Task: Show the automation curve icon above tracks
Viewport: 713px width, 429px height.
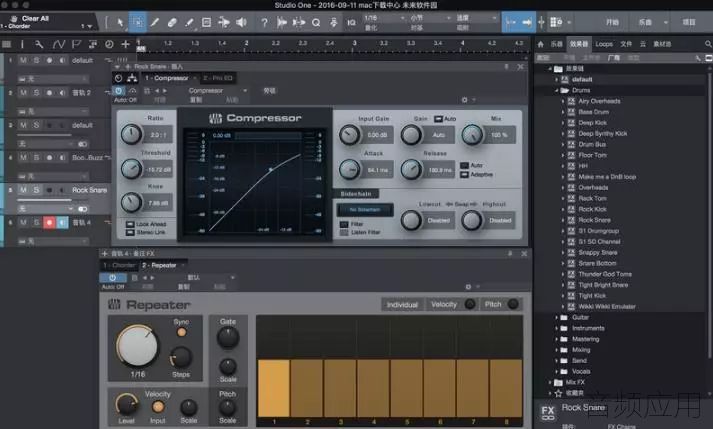Action: (59, 44)
